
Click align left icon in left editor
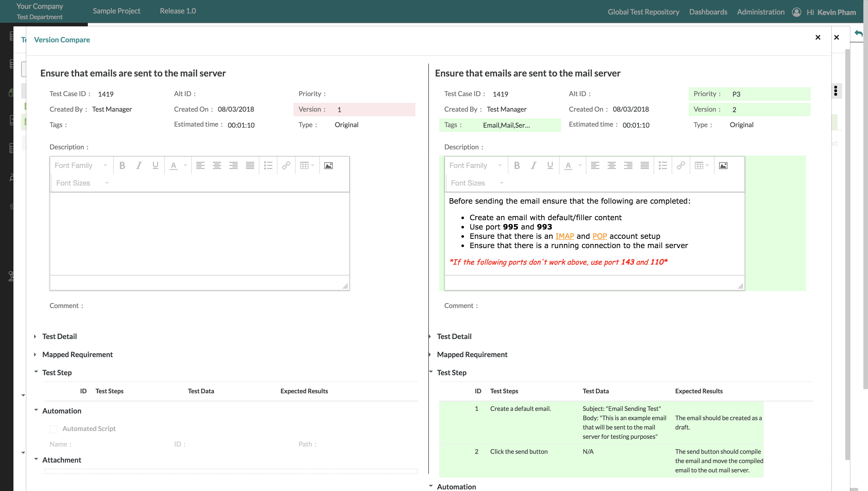click(x=200, y=166)
